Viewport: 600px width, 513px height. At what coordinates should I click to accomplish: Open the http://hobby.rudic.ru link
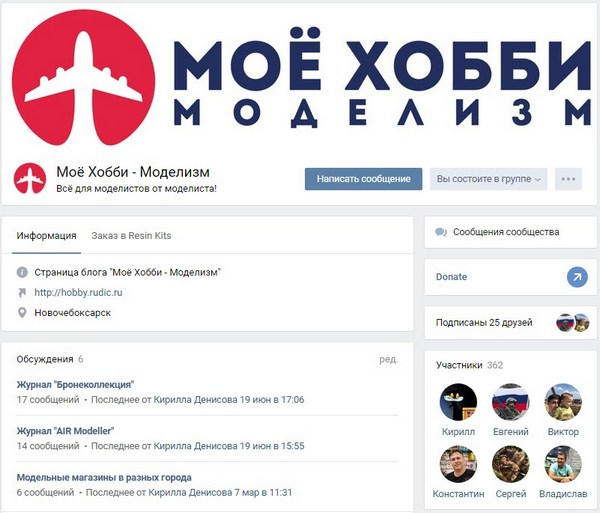pyautogui.click(x=78, y=293)
